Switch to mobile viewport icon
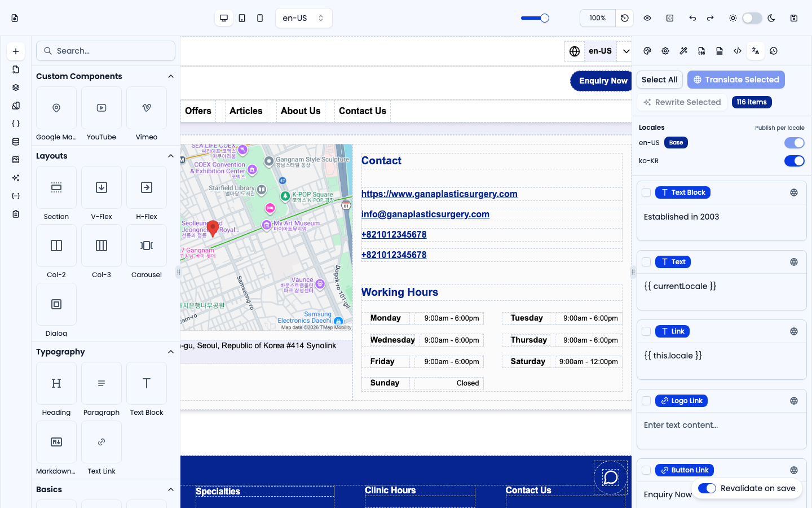This screenshot has width=812, height=508. click(x=260, y=18)
